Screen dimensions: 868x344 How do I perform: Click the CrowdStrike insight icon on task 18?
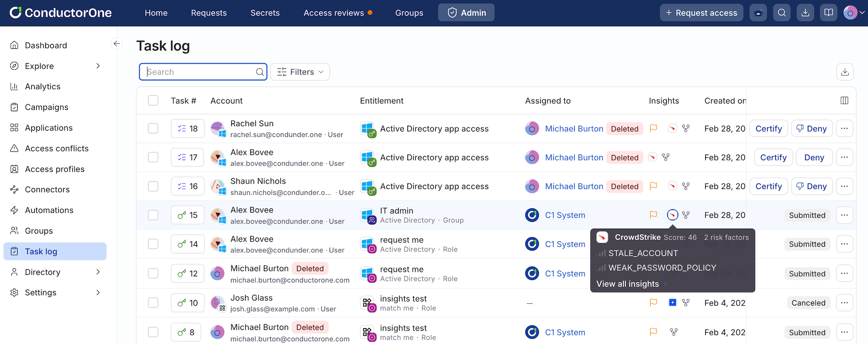pos(672,128)
